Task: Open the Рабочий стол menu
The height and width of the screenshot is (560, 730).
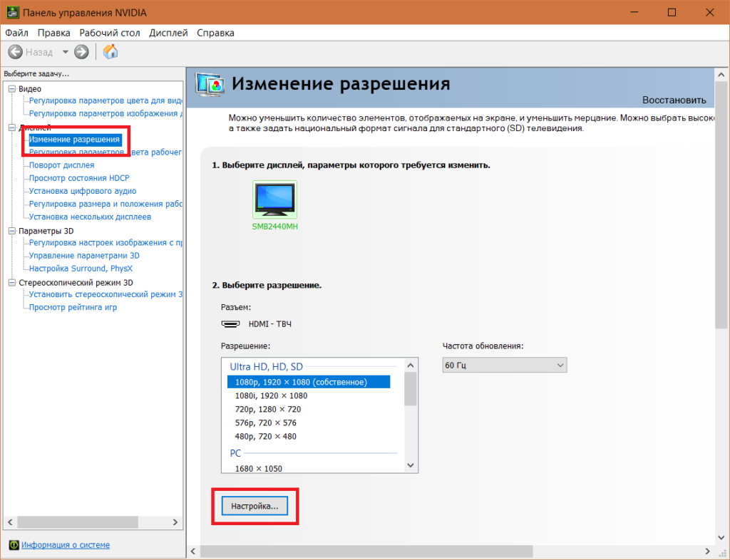Action: pos(110,33)
